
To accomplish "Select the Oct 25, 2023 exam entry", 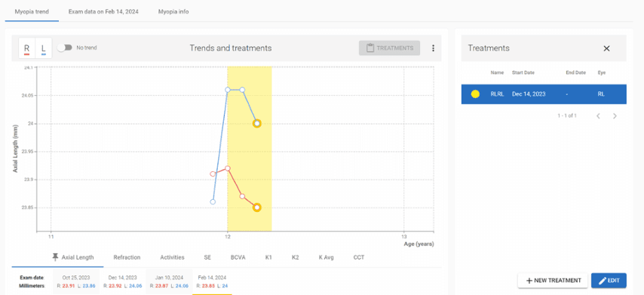I will 76,281.
